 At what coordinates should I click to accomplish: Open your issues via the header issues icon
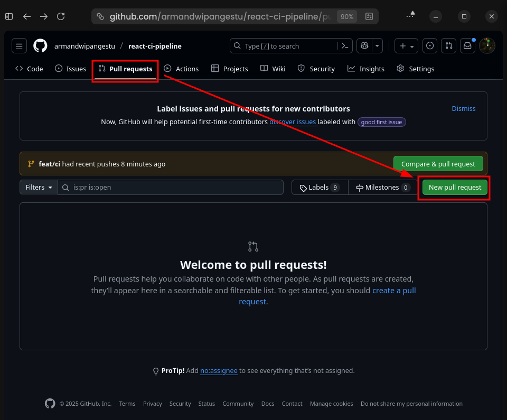pyautogui.click(x=429, y=46)
